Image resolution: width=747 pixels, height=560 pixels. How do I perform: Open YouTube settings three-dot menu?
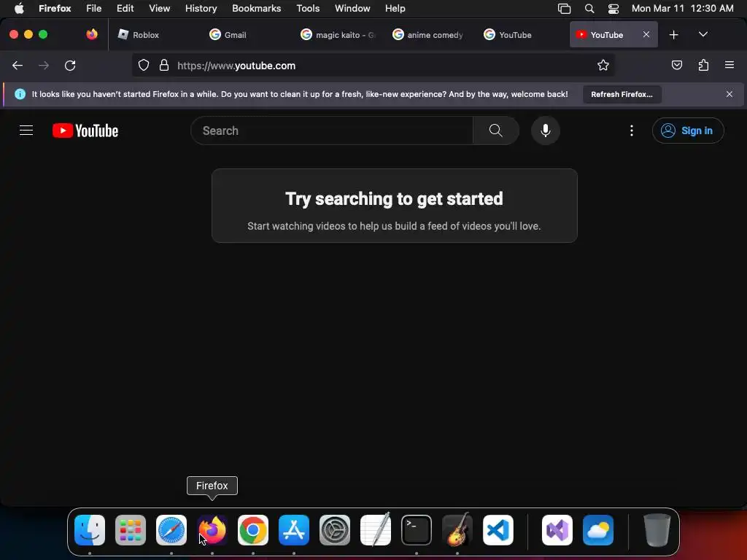click(632, 131)
